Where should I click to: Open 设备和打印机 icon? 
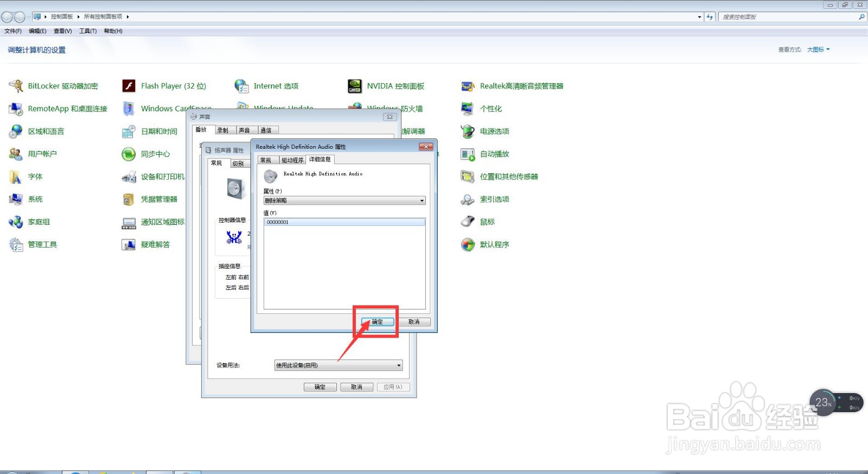point(129,176)
